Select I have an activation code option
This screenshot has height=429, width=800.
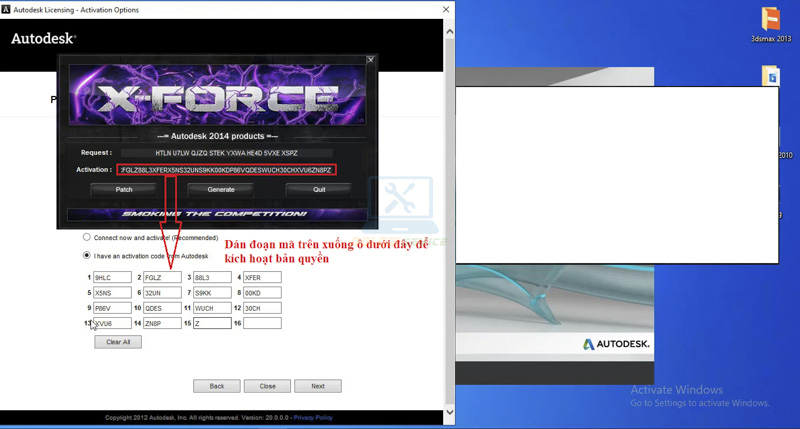[87, 256]
